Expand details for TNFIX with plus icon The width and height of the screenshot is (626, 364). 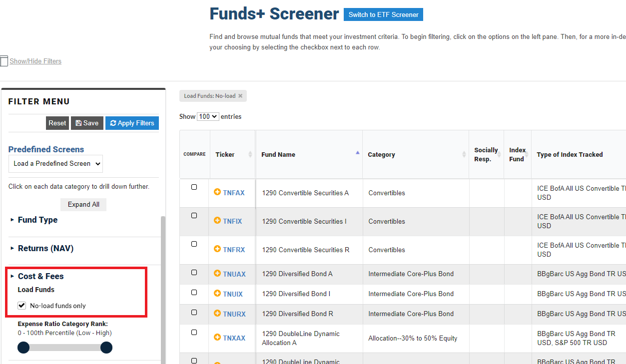click(217, 221)
